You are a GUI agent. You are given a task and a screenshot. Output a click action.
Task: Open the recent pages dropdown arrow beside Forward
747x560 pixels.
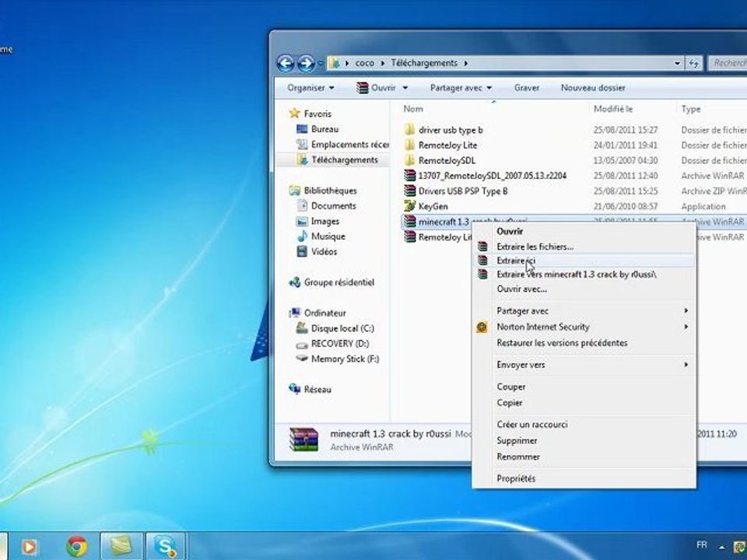click(x=320, y=63)
